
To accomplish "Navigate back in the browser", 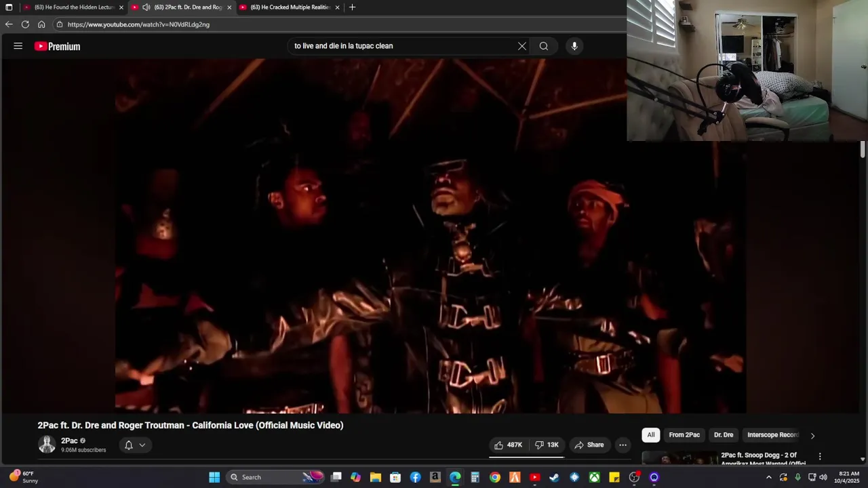I will pyautogui.click(x=9, y=24).
